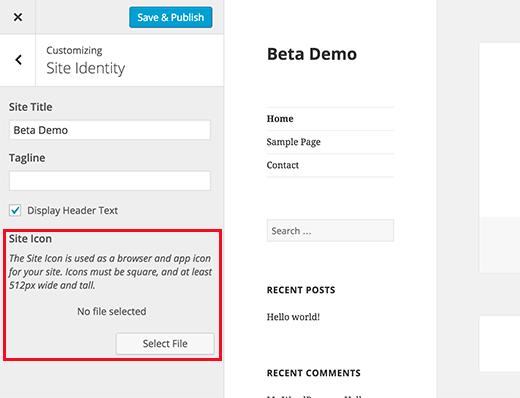Viewport: 520px width, 398px height.
Task: Click the Site Icon section heading
Action: pos(30,239)
